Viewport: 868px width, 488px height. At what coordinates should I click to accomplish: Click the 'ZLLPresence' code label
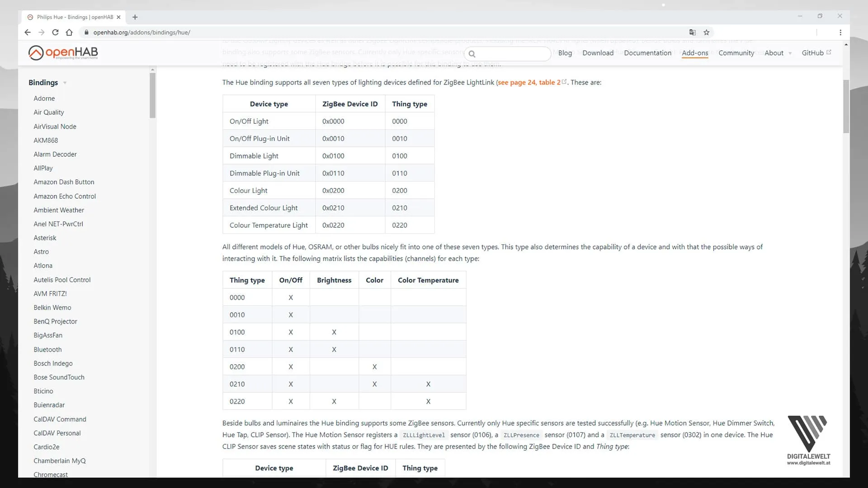(x=521, y=435)
